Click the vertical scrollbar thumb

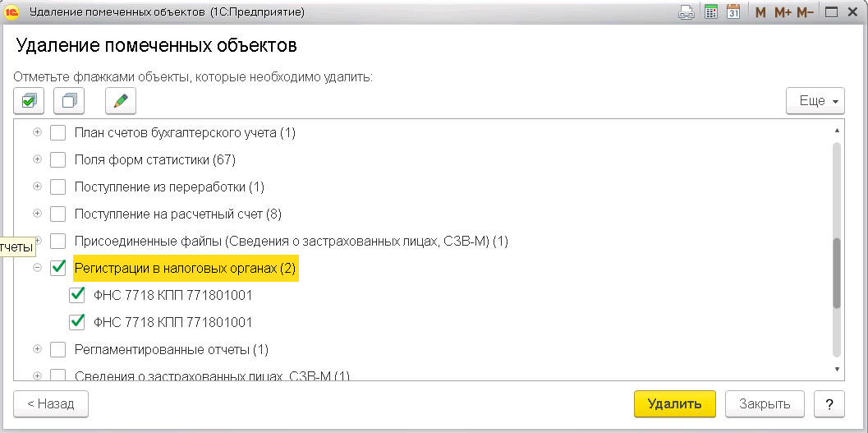coord(837,273)
